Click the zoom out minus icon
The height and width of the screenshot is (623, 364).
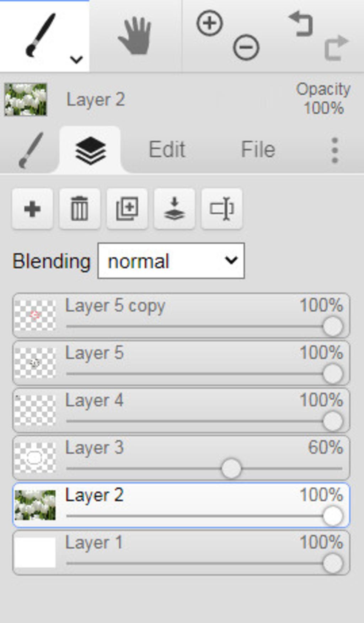[x=246, y=47]
